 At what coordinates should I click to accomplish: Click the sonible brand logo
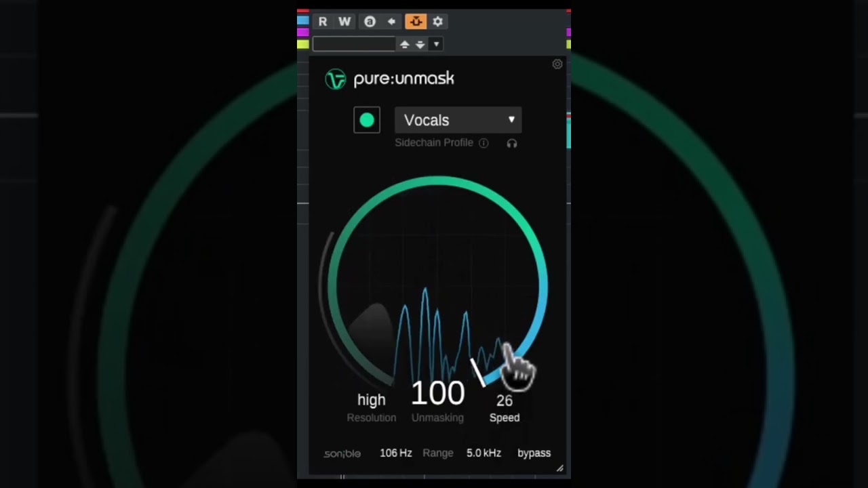tap(342, 453)
